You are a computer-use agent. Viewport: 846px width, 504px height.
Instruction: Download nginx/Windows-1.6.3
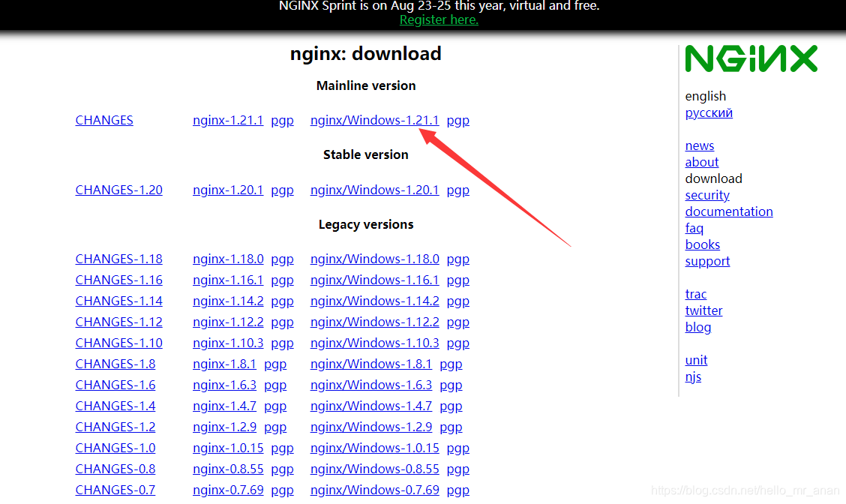[x=371, y=385]
